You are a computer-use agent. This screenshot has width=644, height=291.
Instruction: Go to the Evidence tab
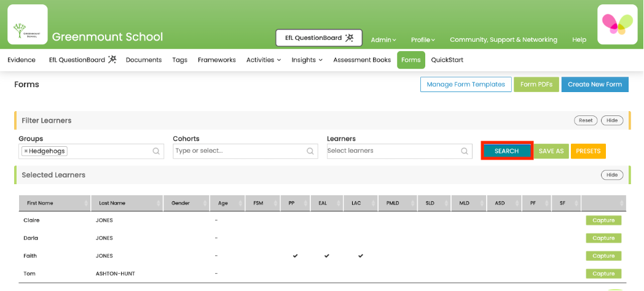22,60
